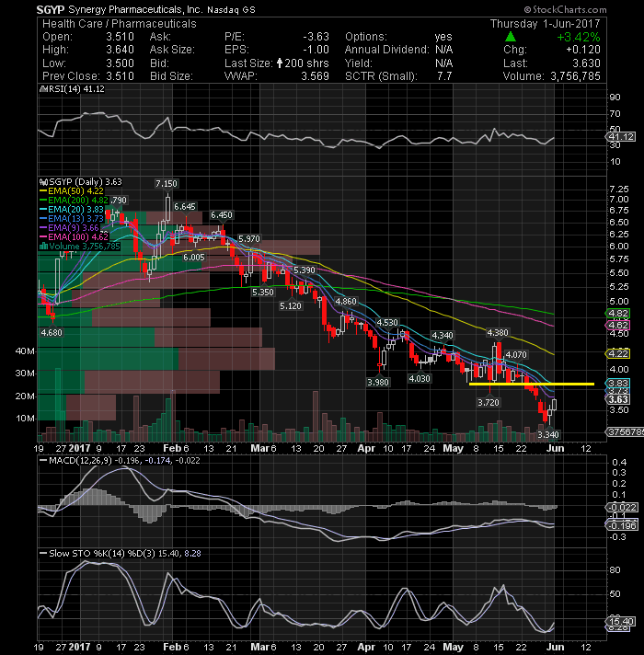Click the RSI(14) indicator legend icon

[41, 89]
